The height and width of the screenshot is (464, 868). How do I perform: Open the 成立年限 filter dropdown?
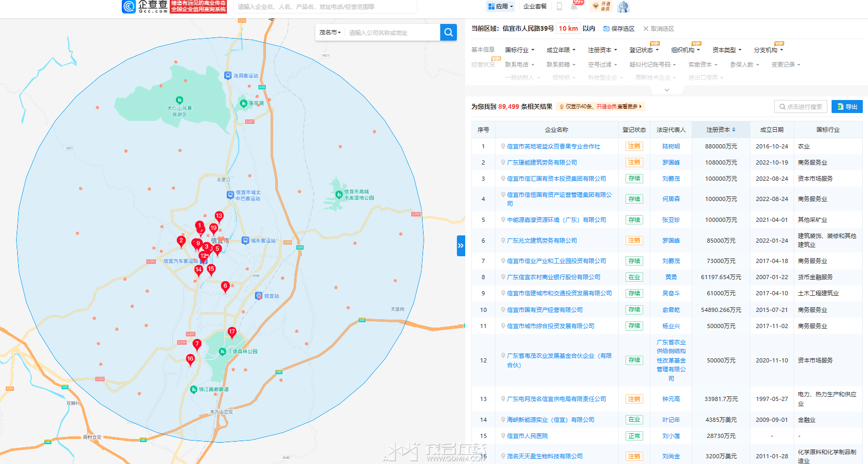[x=560, y=50]
